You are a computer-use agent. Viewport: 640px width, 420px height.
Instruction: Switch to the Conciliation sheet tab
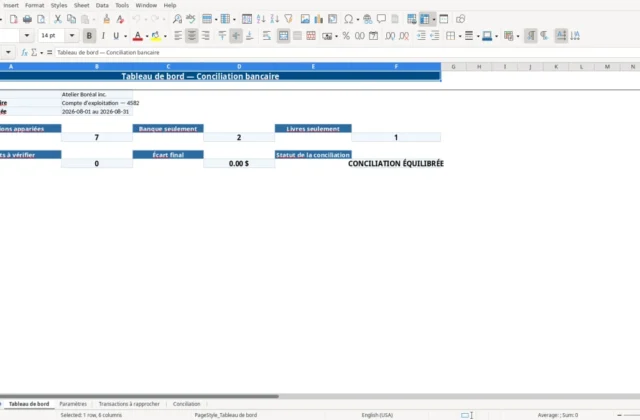tap(187, 404)
